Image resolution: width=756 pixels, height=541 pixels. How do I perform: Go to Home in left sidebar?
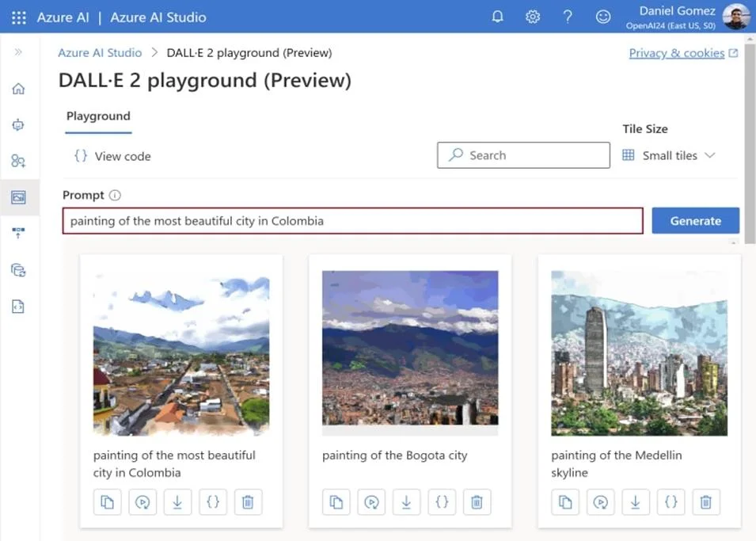(18, 89)
